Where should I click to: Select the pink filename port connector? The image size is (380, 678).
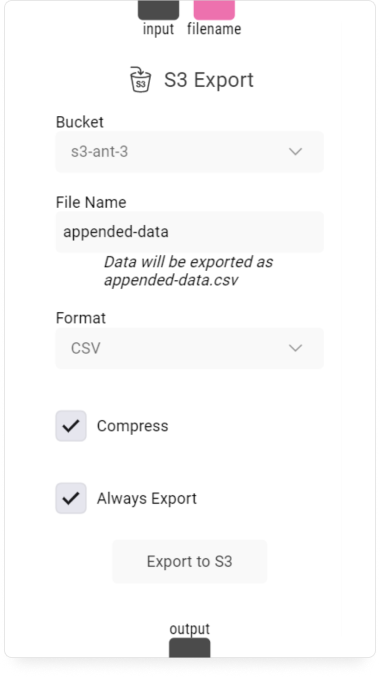(214, 10)
